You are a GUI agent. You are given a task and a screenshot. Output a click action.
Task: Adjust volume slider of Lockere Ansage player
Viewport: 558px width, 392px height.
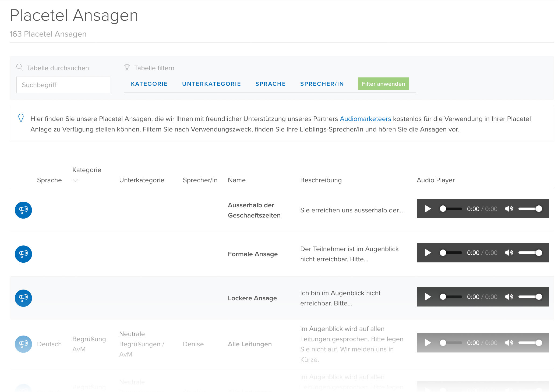pyautogui.click(x=530, y=297)
